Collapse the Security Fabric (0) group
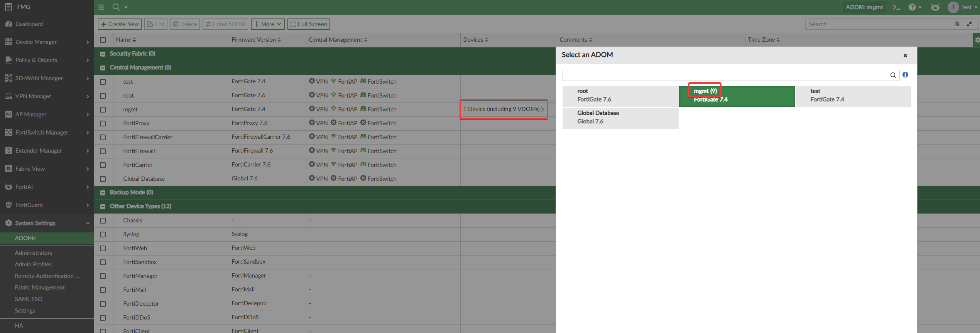Viewport: 980px width, 333px height. click(x=103, y=54)
